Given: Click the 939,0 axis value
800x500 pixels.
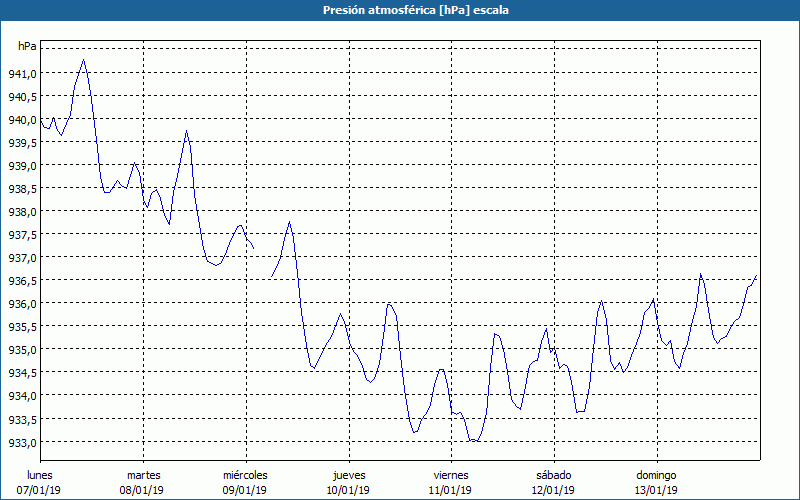Looking at the screenshot, I should tap(22, 166).
